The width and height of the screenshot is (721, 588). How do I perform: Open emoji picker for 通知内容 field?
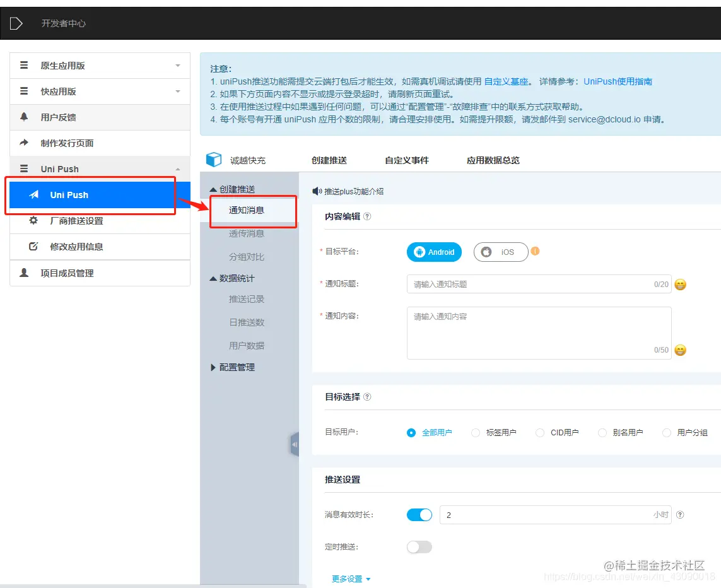[x=680, y=350]
